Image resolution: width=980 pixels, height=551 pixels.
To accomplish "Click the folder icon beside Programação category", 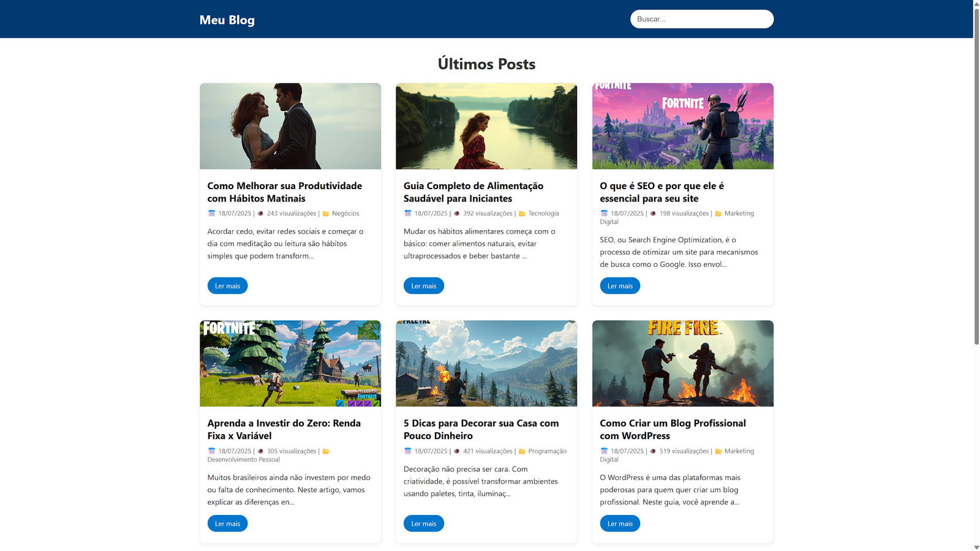I will click(521, 451).
